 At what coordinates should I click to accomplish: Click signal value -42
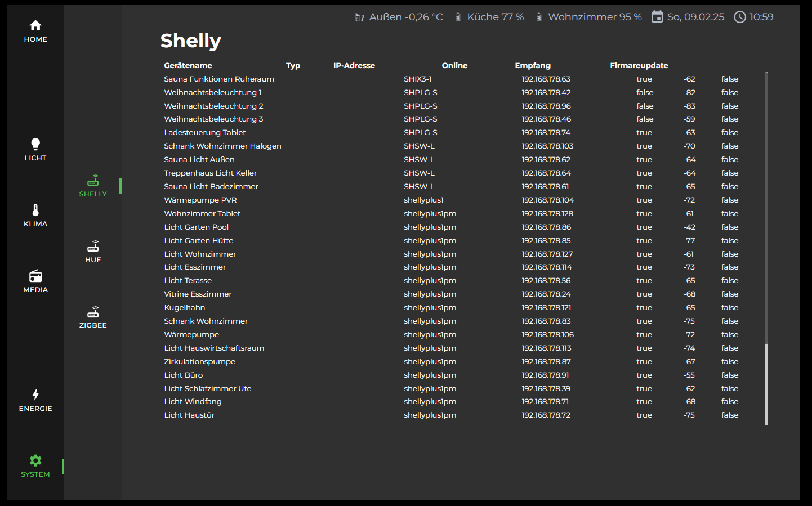690,227
